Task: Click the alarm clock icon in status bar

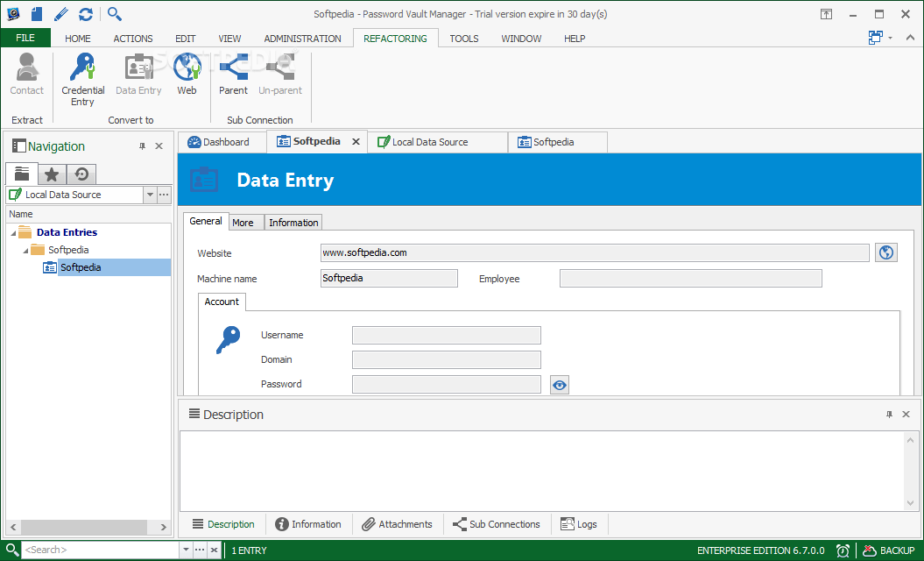Action: pos(843,550)
